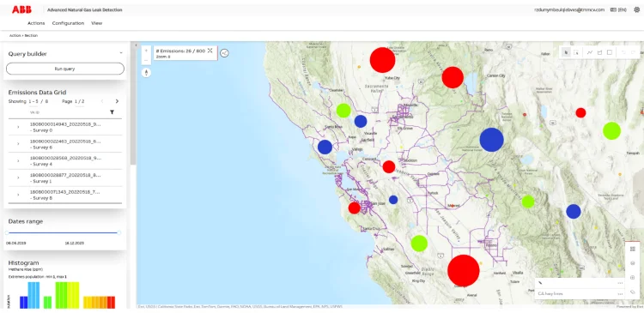The image size is (644, 313).
Task: Click the Dates range start slider handle
Action: coord(7,232)
